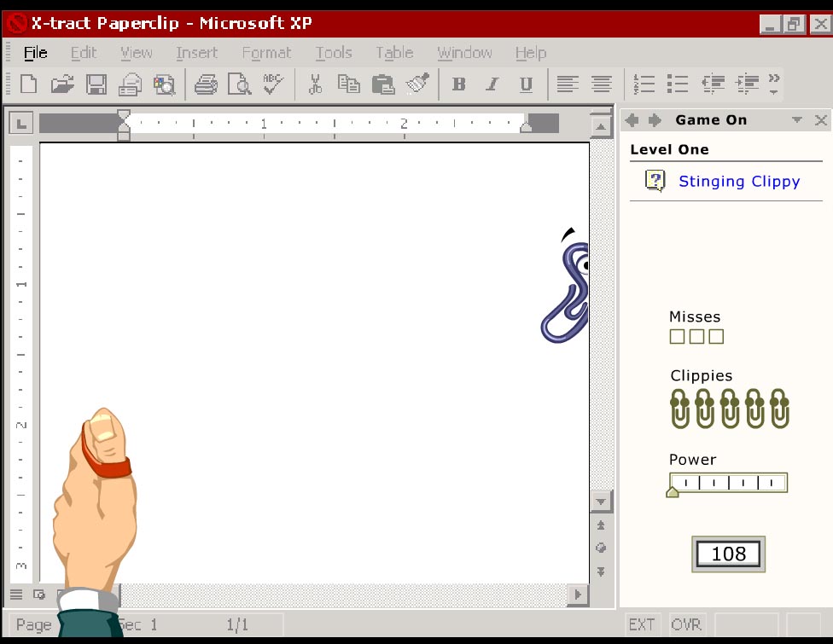Image resolution: width=833 pixels, height=644 pixels.
Task: Set the Power slider to maximum
Action: tap(781, 482)
